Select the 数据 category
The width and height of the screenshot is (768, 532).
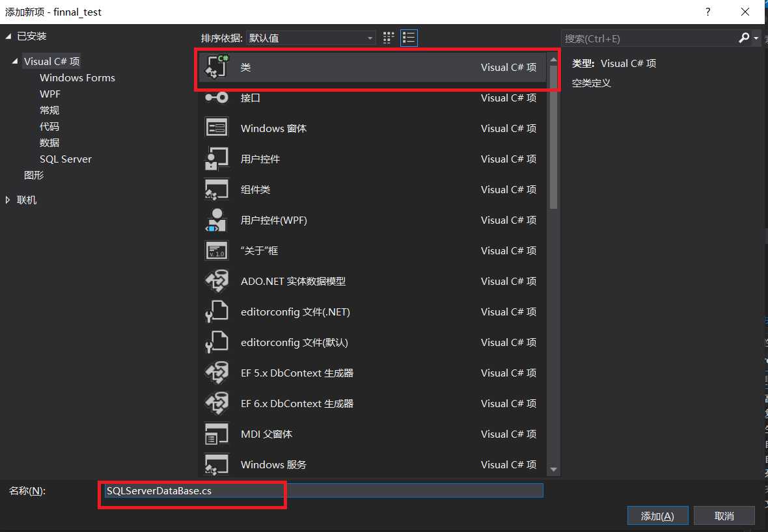click(x=49, y=142)
